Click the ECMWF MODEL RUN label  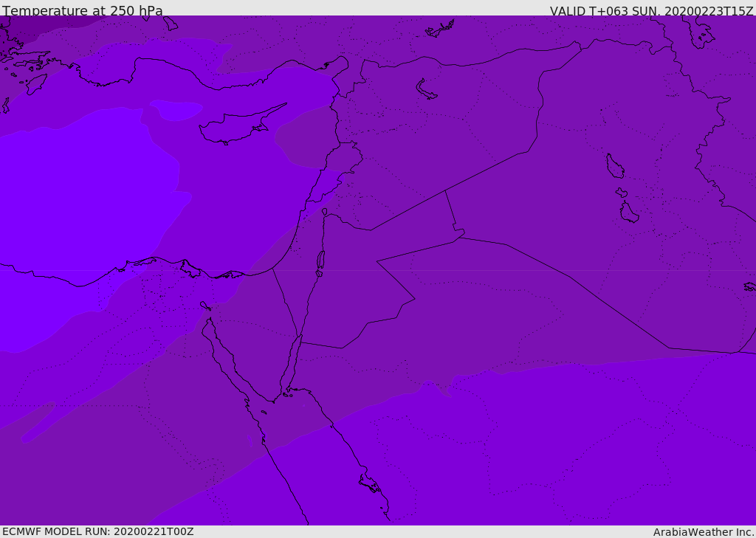coord(98,531)
